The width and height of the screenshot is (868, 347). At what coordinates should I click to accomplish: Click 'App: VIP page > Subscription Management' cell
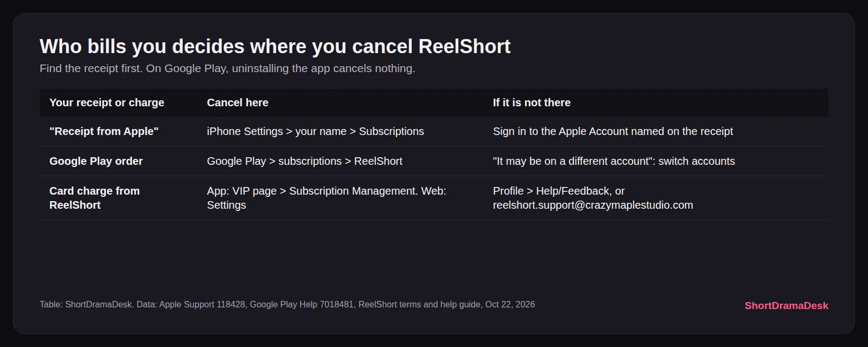(x=327, y=198)
